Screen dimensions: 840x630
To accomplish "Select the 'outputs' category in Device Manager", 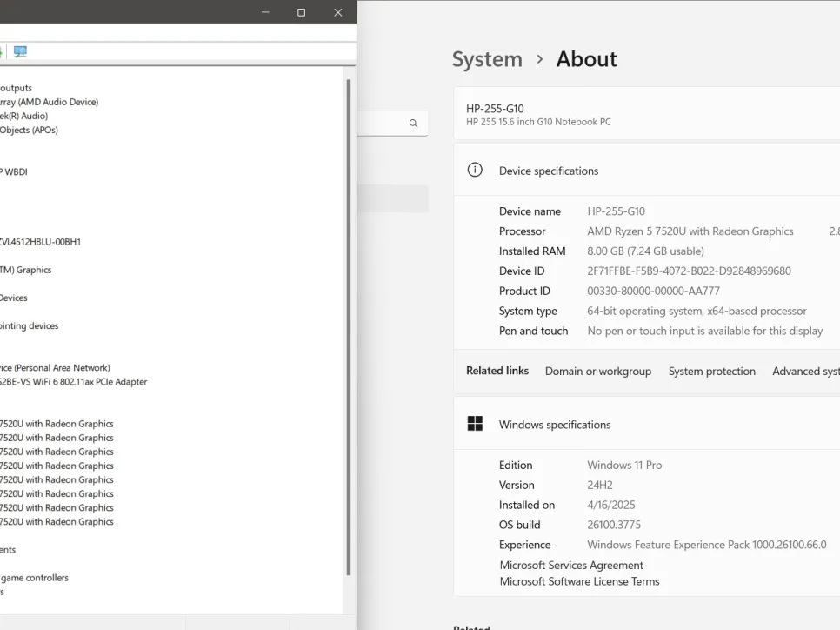I will pyautogui.click(x=16, y=88).
